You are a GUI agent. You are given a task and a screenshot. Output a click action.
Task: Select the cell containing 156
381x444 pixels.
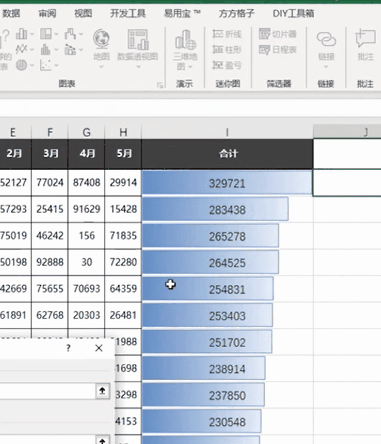tap(86, 236)
